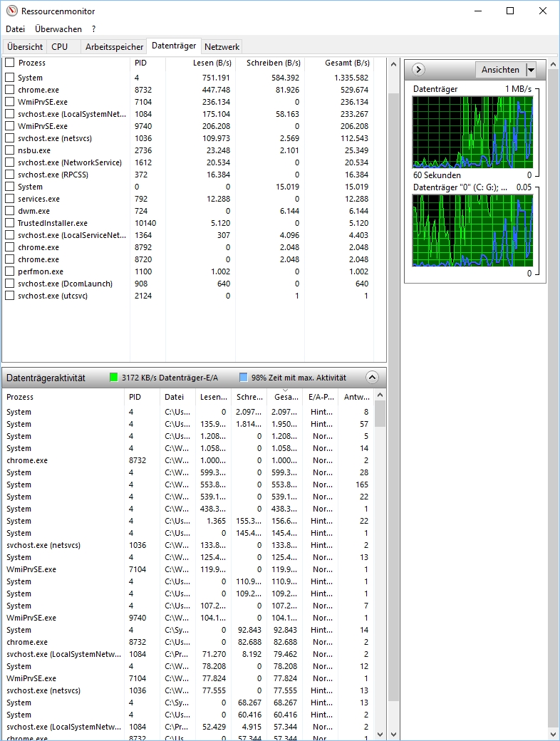Screen dimensions: 560x741
Task: Click the Datenträger 1 MB/s graph
Action: (472, 133)
